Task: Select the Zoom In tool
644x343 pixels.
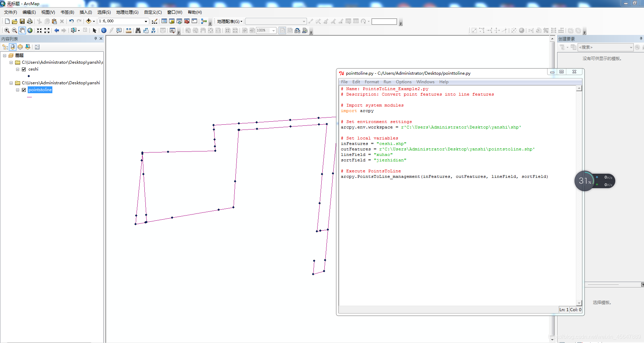Action: 7,30
